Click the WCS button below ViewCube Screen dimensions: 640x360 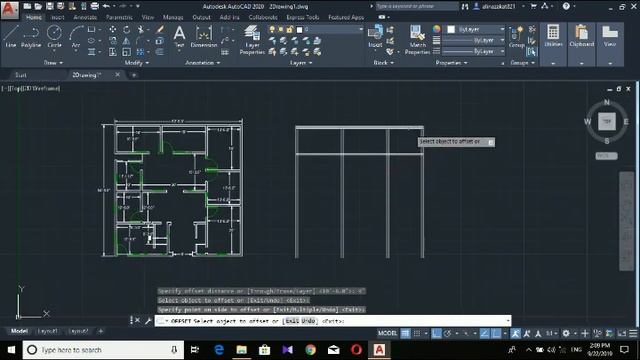tap(606, 156)
